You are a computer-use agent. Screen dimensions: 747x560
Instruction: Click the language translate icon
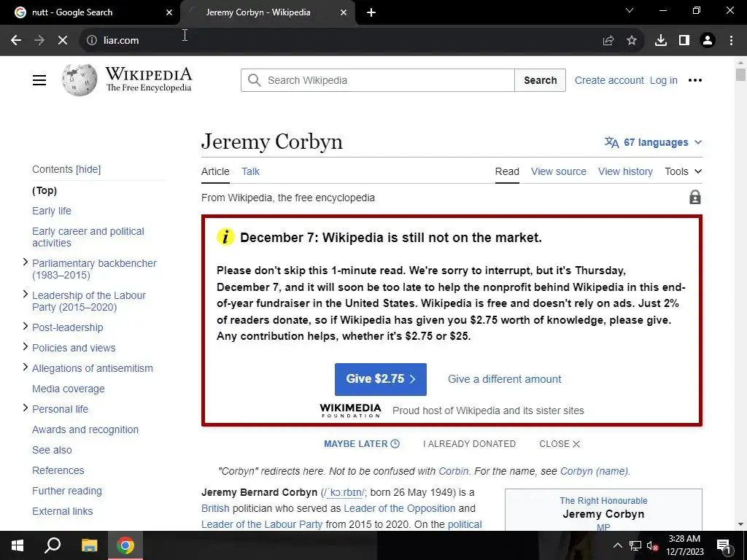[x=612, y=142]
